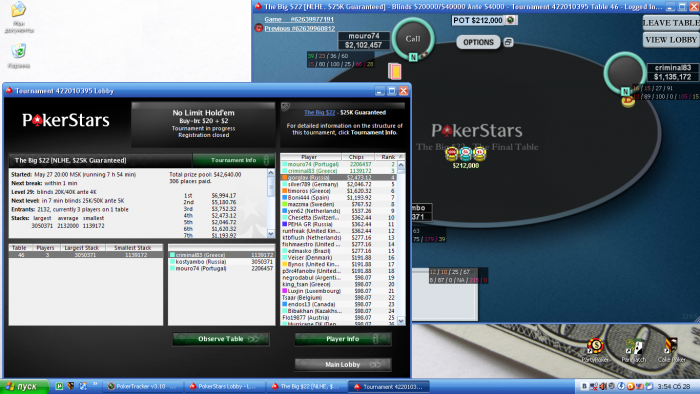Click the third quick launch icon

coord(83,386)
